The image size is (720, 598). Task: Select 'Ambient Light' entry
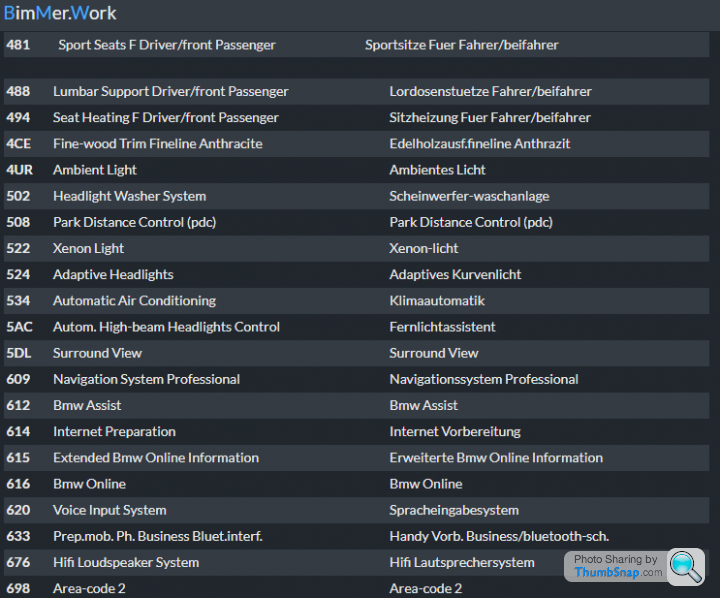[x=95, y=170]
